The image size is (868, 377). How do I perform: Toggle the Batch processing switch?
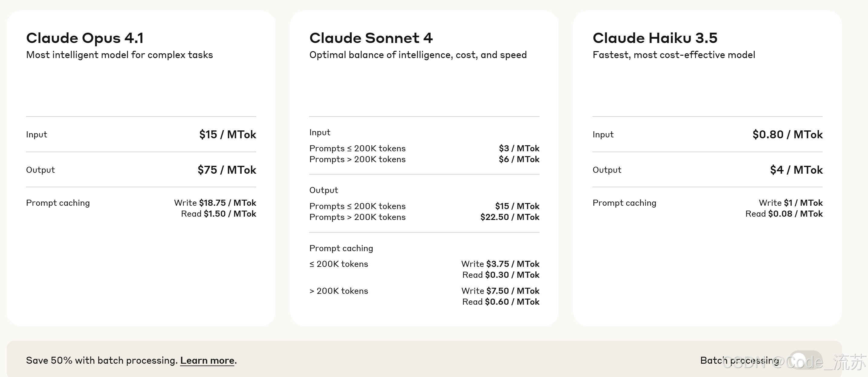click(x=805, y=360)
